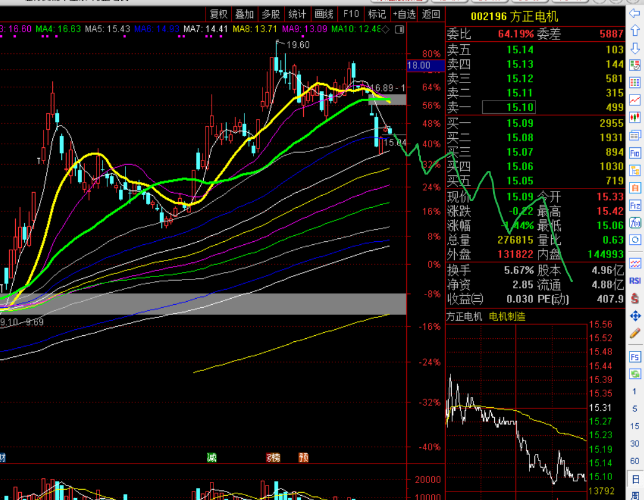Open the multi-window layout icon

[x=635, y=135]
